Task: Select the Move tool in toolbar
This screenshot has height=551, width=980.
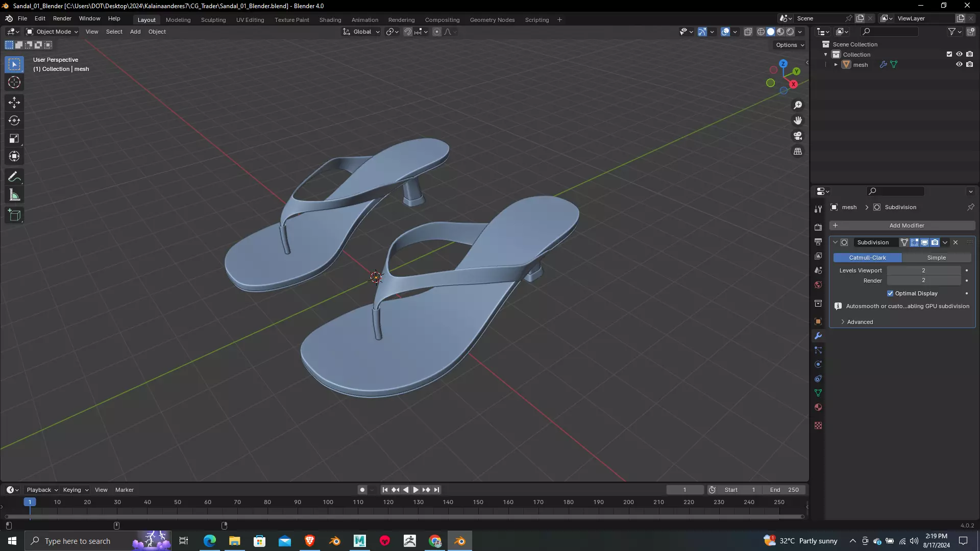Action: click(14, 103)
